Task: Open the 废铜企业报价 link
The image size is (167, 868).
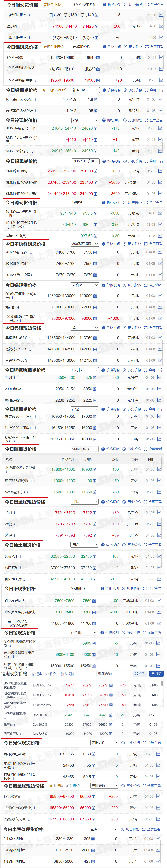Action: coord(53,5)
